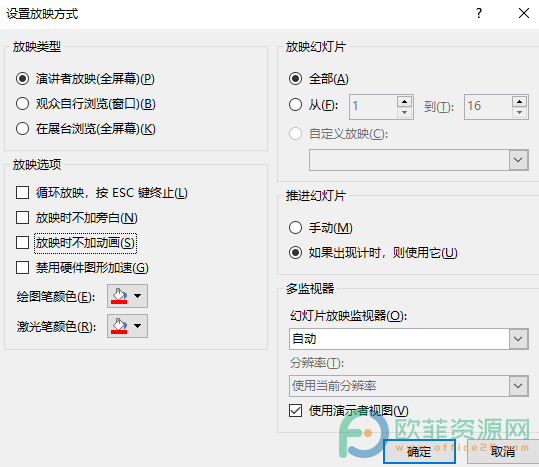Uncheck 使用演示者视图 checkbox
Image resolution: width=539 pixels, height=467 pixels.
click(x=296, y=411)
